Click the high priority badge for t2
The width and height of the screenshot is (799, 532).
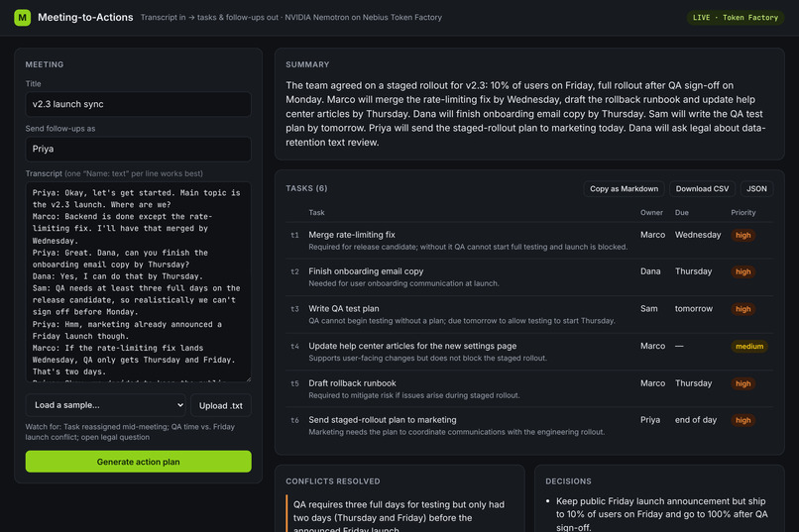tap(742, 271)
